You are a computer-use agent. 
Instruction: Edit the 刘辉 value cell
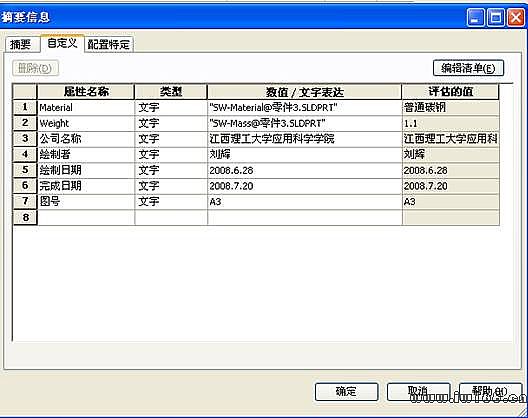[304, 154]
